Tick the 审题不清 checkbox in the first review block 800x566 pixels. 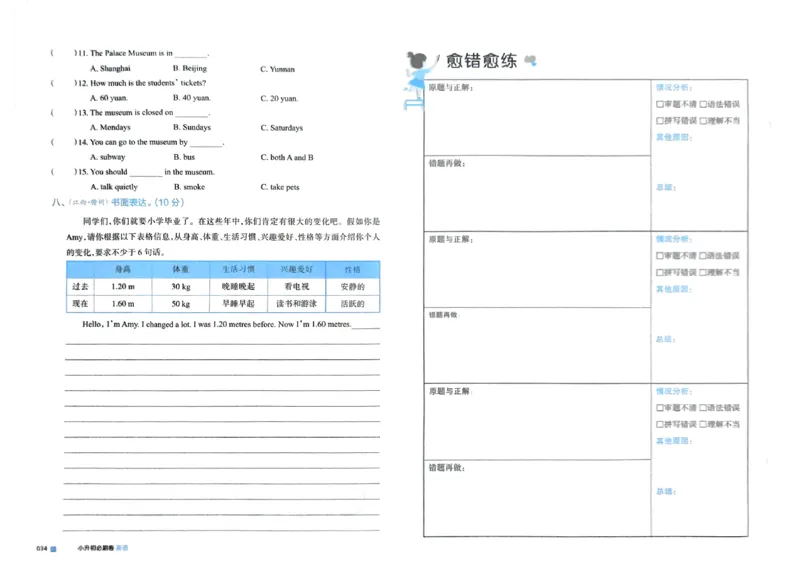tap(660, 104)
